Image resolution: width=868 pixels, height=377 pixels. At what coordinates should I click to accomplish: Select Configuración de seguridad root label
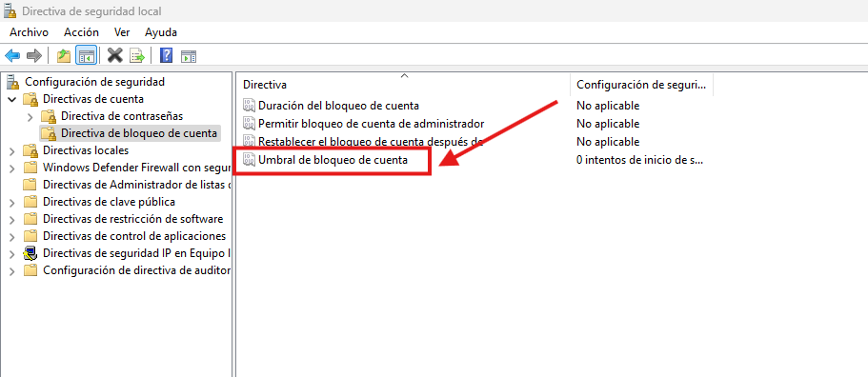94,82
